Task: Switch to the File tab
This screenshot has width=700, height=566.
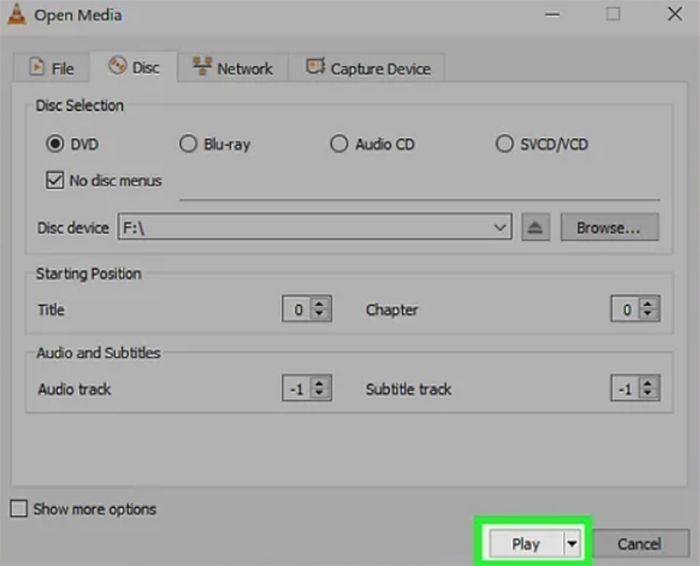Action: tap(51, 68)
